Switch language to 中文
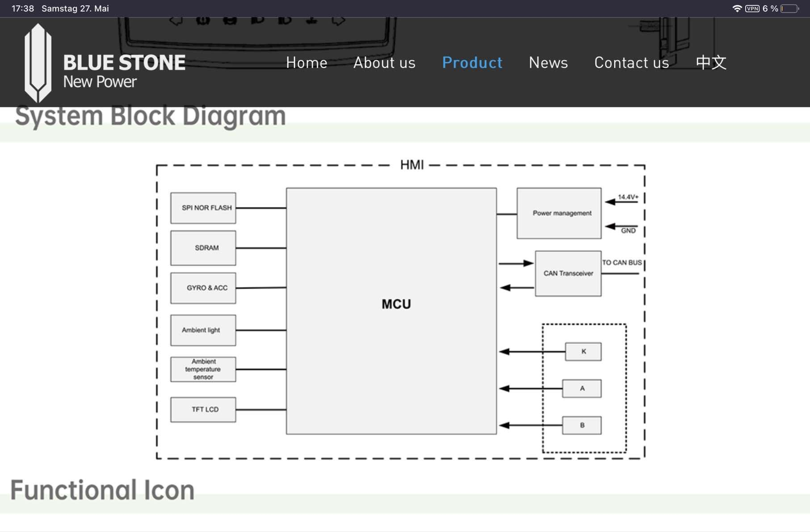This screenshot has width=810, height=532. tap(711, 63)
